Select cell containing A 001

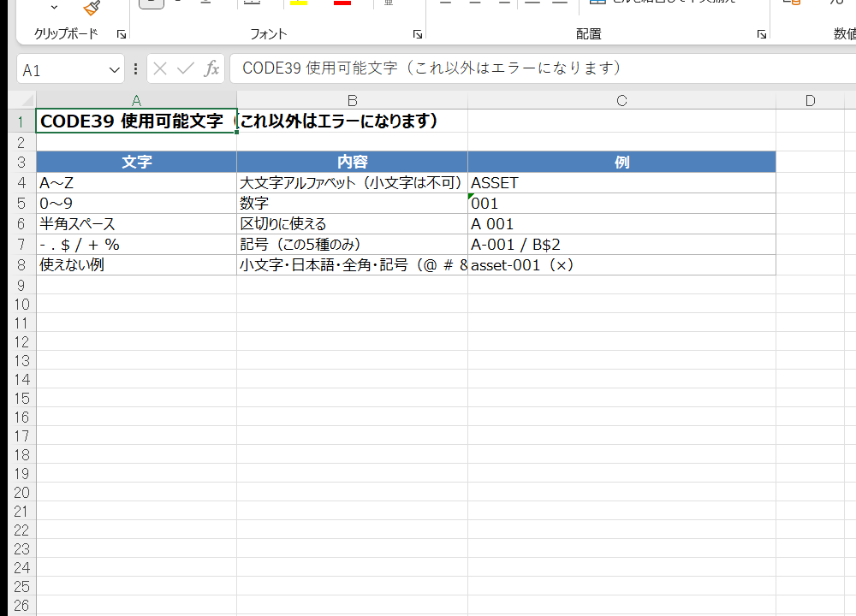(621, 223)
